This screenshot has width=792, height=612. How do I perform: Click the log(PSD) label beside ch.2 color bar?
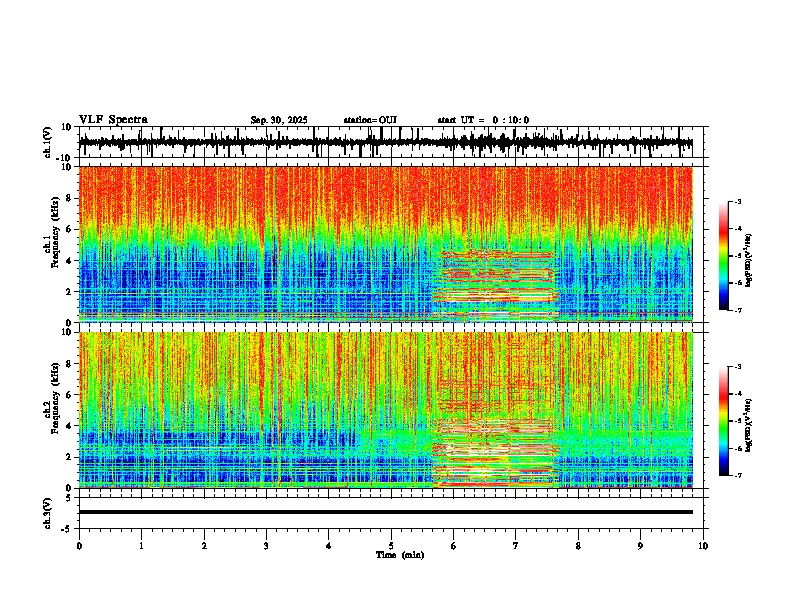point(749,425)
